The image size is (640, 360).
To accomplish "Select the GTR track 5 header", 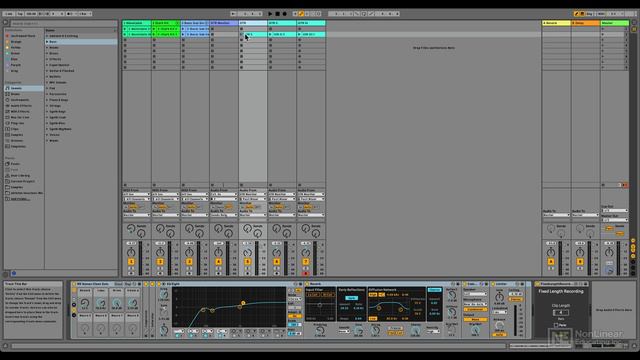I will (x=253, y=23).
